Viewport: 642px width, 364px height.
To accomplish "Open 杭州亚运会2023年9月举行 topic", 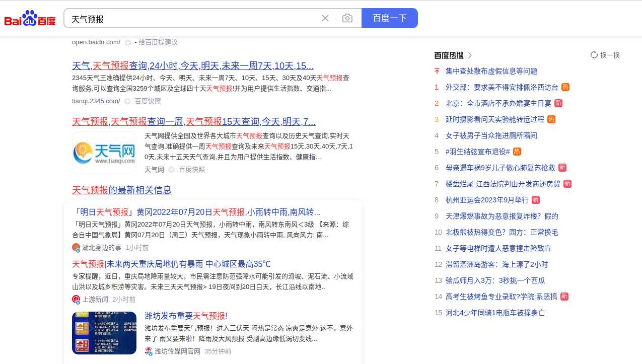I will (x=487, y=200).
